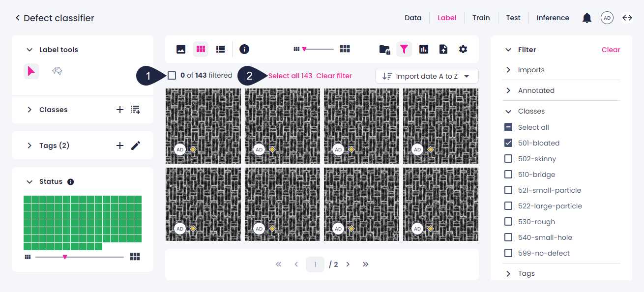Add a new tag with plus
The height and width of the screenshot is (292, 644).
pyautogui.click(x=119, y=146)
